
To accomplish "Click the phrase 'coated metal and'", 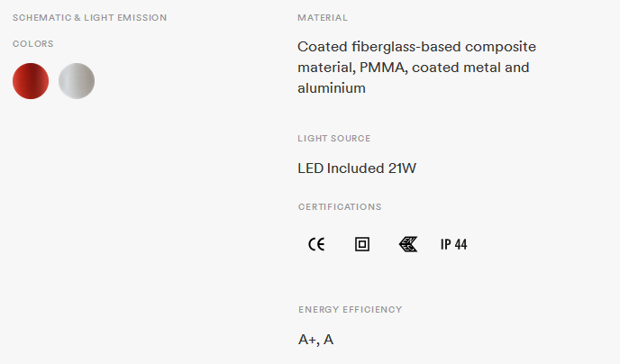I will pos(476,68).
